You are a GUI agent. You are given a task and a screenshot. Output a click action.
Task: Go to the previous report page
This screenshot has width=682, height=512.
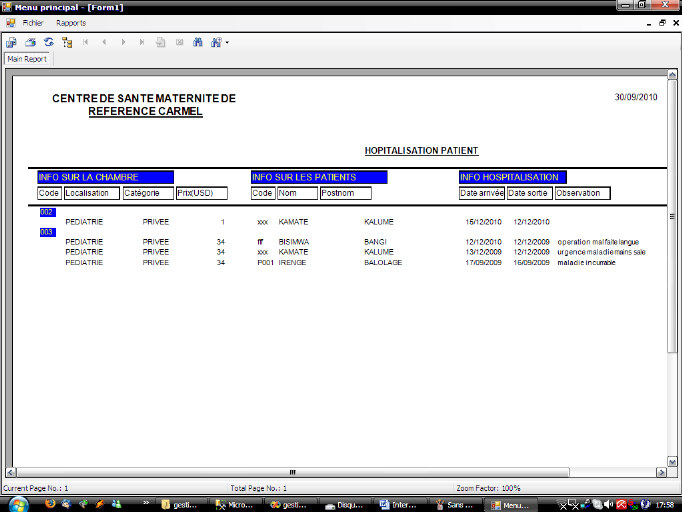pyautogui.click(x=104, y=42)
